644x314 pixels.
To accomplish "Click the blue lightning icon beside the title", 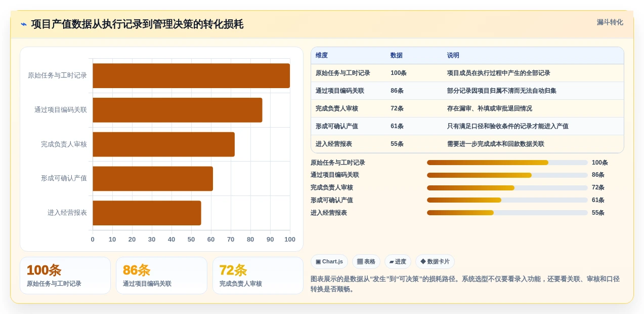I will click(x=24, y=24).
